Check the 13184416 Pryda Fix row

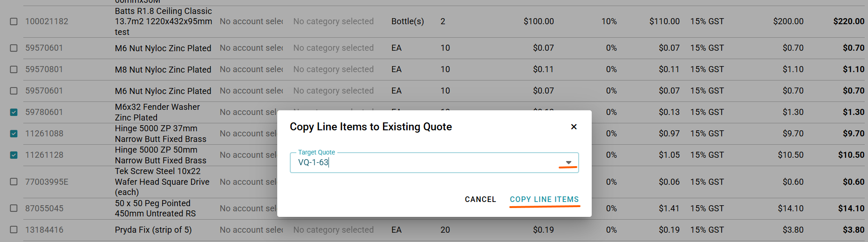point(14,229)
